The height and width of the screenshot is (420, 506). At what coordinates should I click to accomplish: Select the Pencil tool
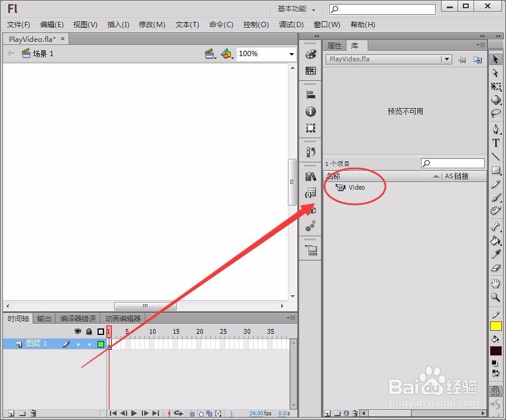[495, 184]
